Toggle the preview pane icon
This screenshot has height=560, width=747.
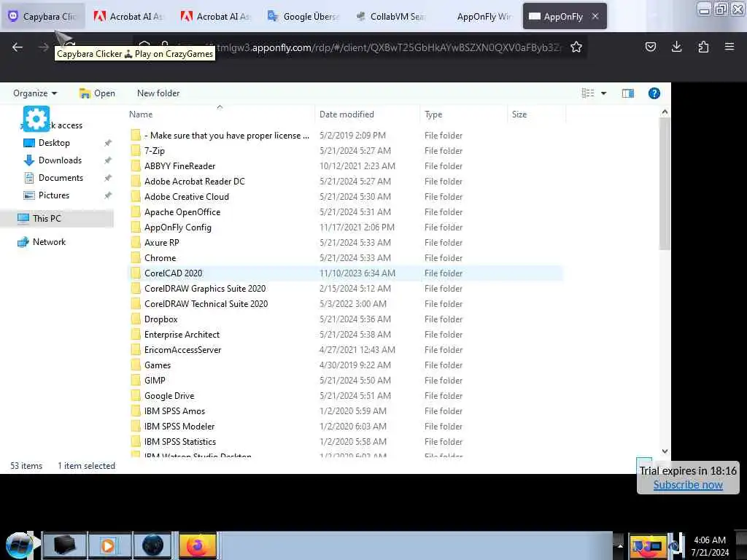pos(628,93)
